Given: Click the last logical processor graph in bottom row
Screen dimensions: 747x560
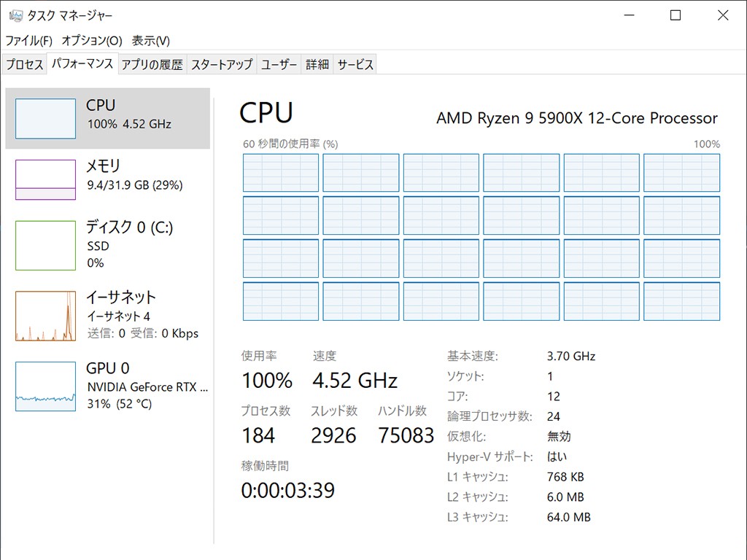Looking at the screenshot, I should click(x=681, y=302).
